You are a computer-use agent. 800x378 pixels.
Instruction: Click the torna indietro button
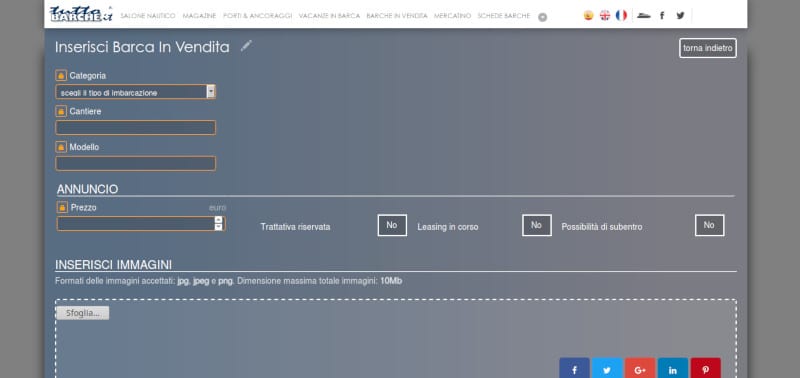point(708,48)
